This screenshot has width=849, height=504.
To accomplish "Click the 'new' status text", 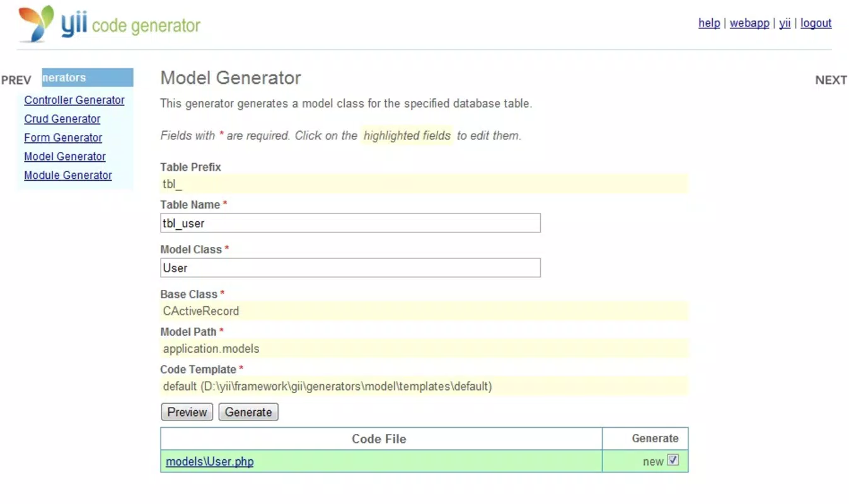I will click(x=653, y=462).
